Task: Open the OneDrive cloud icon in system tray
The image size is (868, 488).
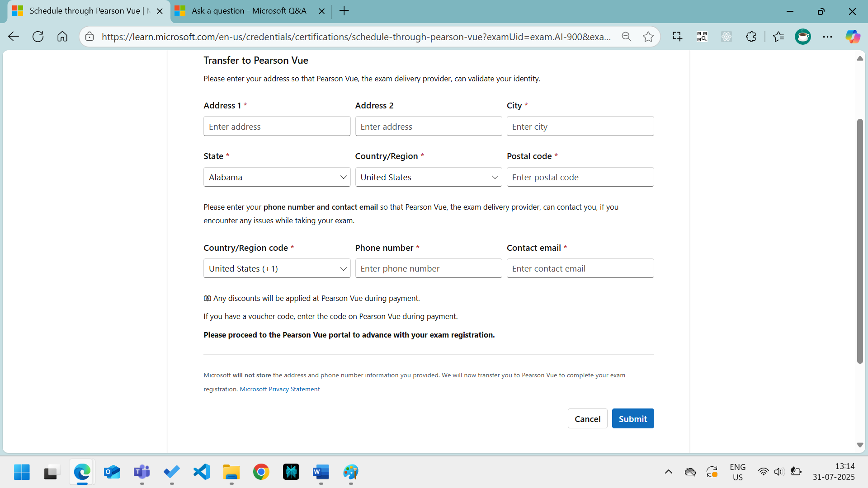Action: click(x=690, y=472)
